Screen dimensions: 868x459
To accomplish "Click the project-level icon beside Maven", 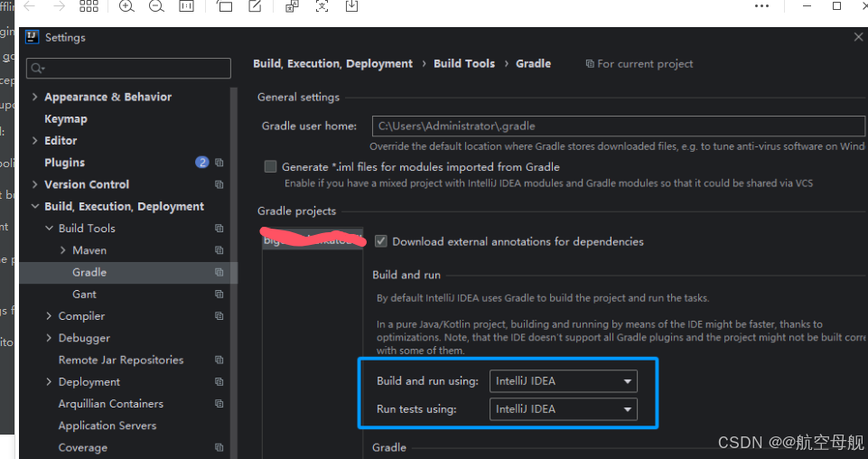I will pyautogui.click(x=219, y=250).
